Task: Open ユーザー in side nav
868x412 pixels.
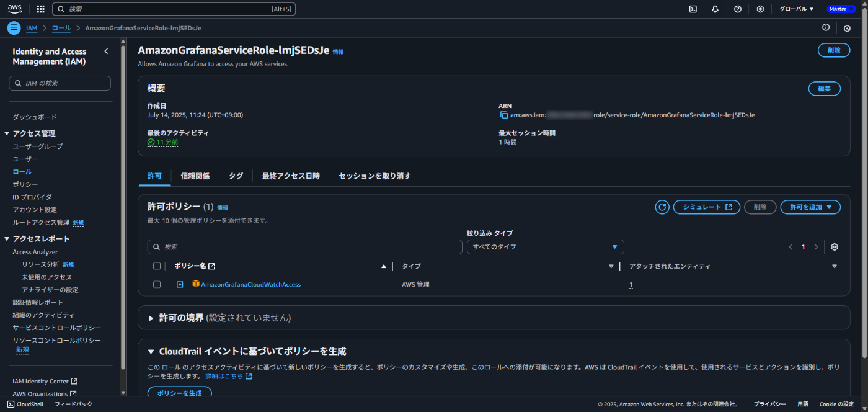Action: (25, 159)
